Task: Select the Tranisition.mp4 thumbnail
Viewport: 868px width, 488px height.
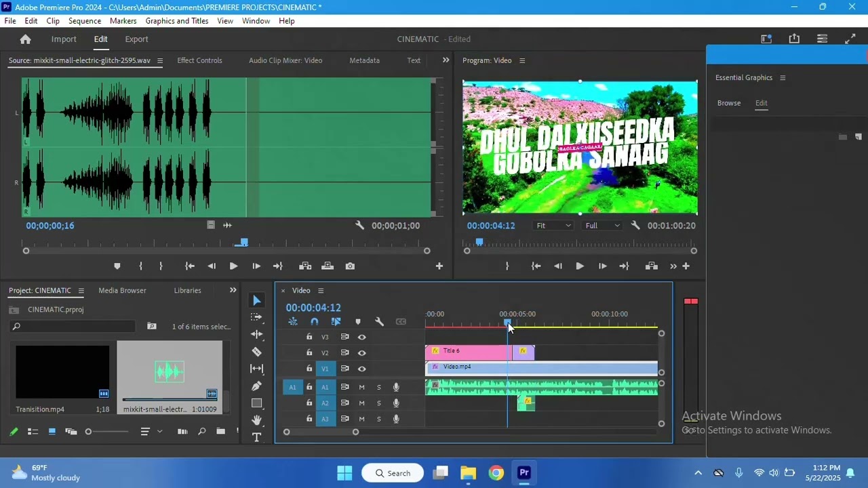Action: click(x=62, y=372)
